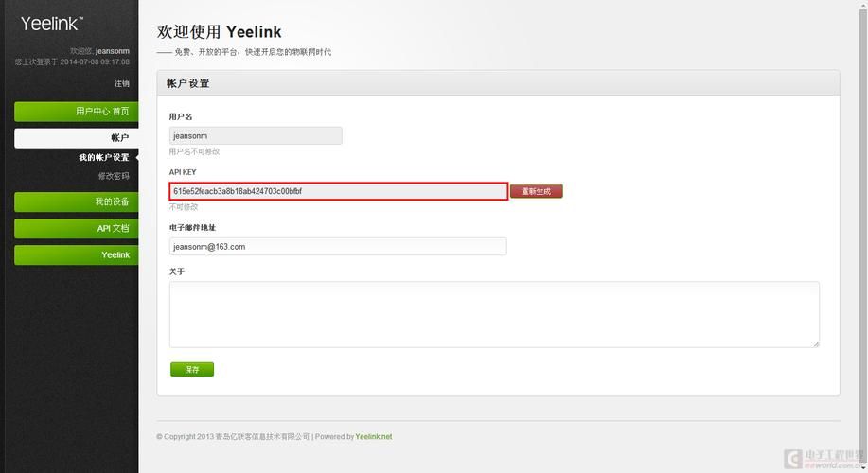The image size is (868, 473).
Task: Go to 修改密码 page
Action: click(113, 176)
